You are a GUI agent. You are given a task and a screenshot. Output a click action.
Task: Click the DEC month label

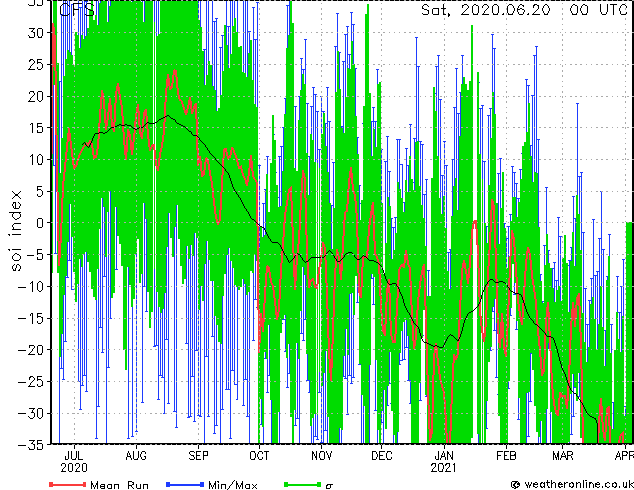pyautogui.click(x=382, y=456)
